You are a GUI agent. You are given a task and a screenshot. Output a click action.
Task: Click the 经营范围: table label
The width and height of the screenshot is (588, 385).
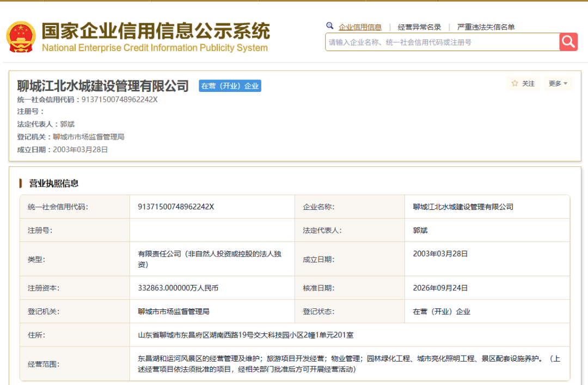pyautogui.click(x=44, y=364)
